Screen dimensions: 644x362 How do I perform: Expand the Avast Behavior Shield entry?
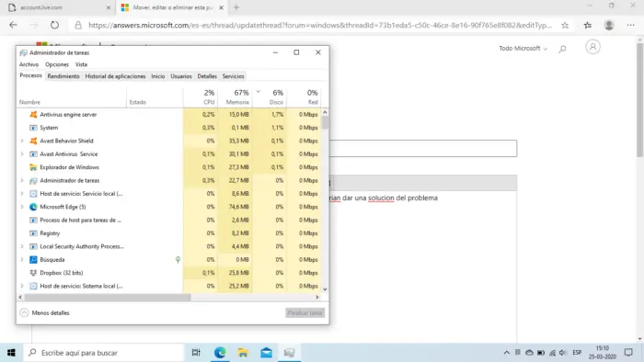tap(22, 141)
